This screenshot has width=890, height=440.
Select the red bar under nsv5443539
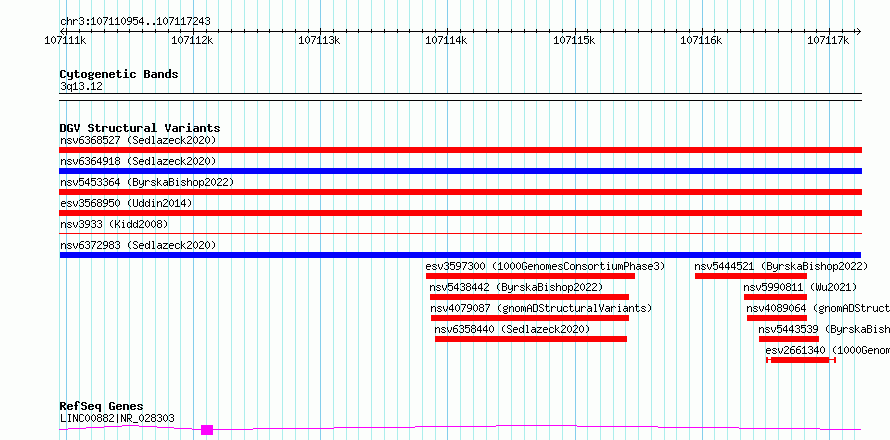(789, 339)
